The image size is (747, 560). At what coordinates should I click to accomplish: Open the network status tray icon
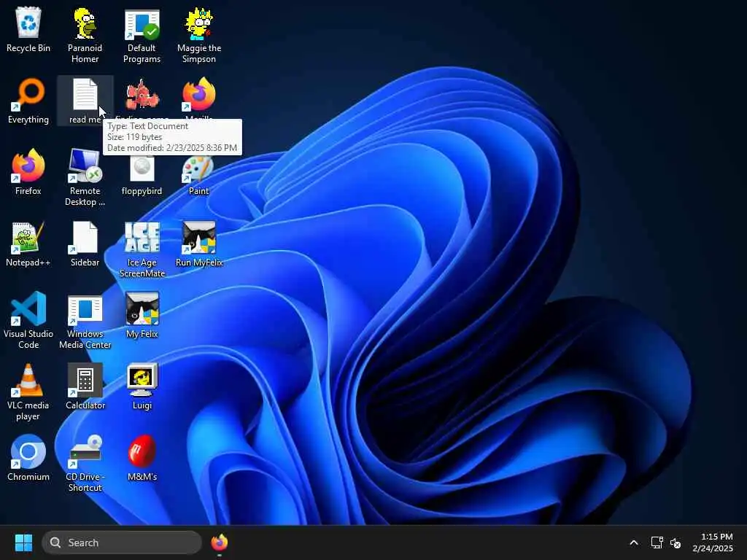657,542
